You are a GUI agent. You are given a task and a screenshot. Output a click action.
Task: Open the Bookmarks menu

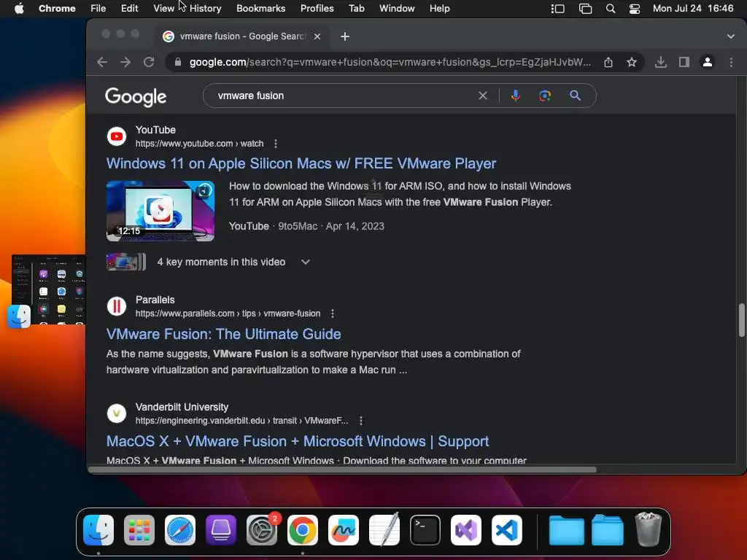point(260,8)
